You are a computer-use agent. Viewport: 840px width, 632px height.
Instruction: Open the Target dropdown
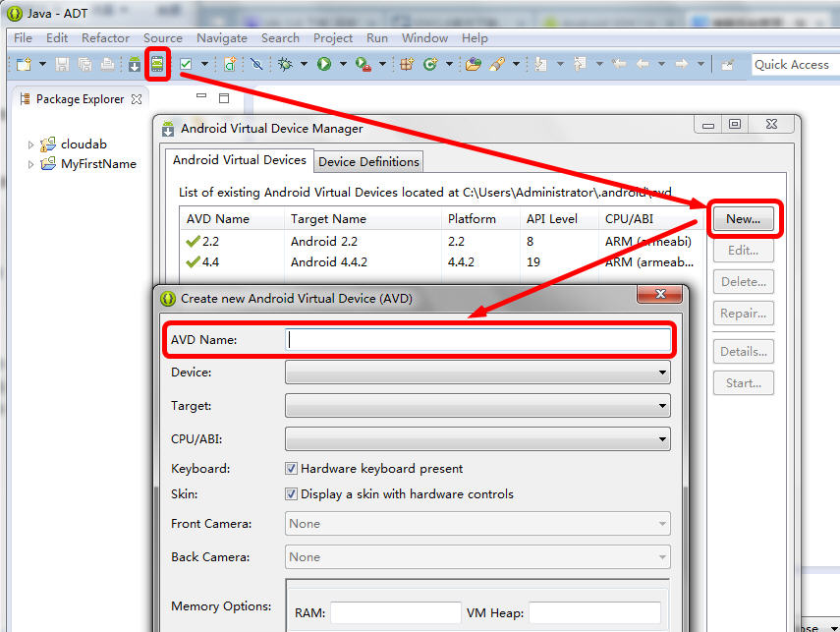click(477, 406)
